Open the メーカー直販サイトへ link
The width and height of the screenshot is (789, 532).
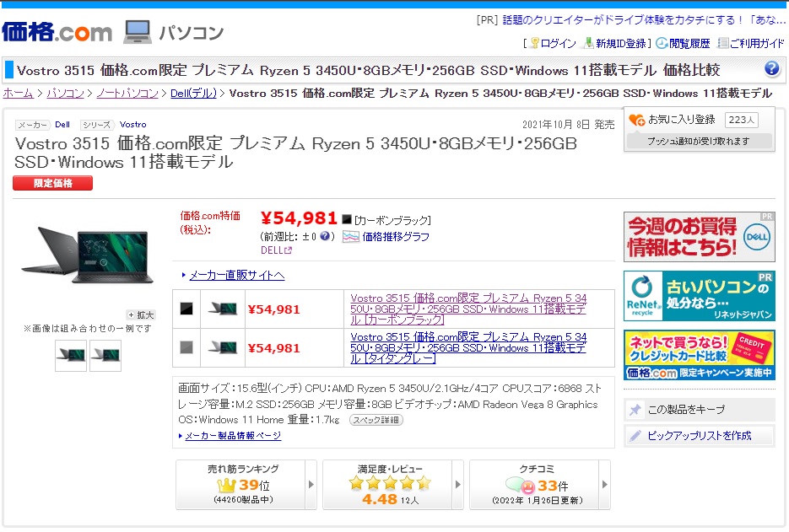[235, 275]
